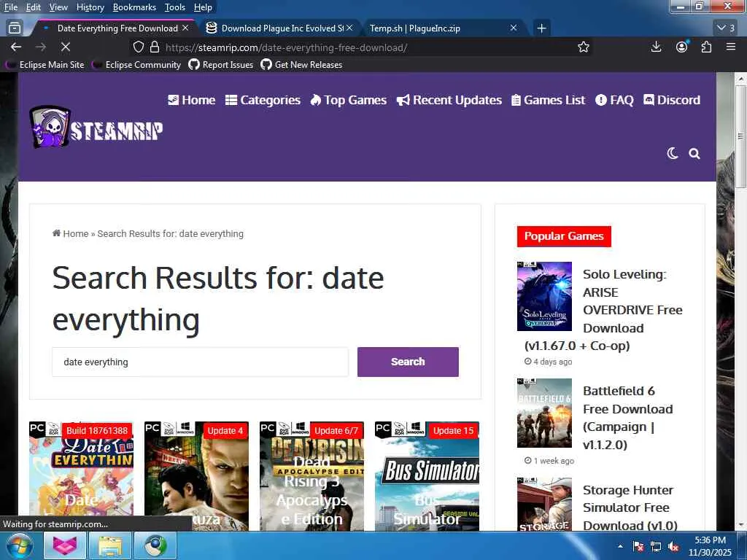Click the Storage Hunter Simulator cover image
The height and width of the screenshot is (560, 747).
pos(544,505)
